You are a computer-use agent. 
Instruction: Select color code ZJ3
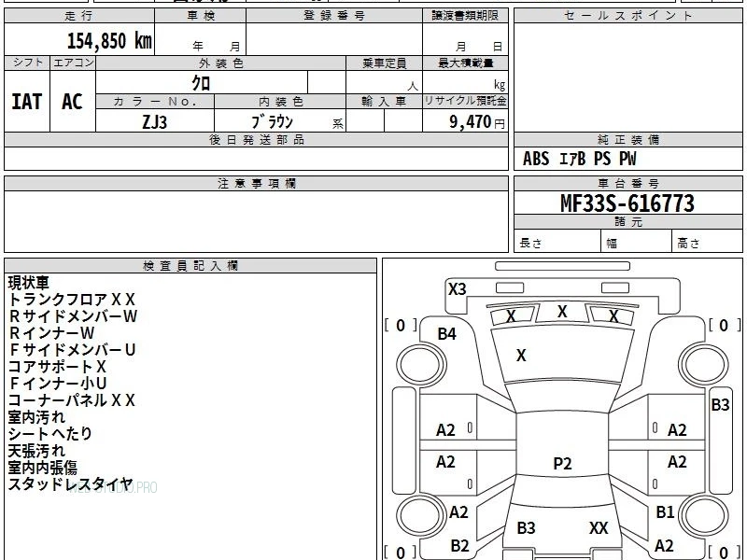pos(155,122)
